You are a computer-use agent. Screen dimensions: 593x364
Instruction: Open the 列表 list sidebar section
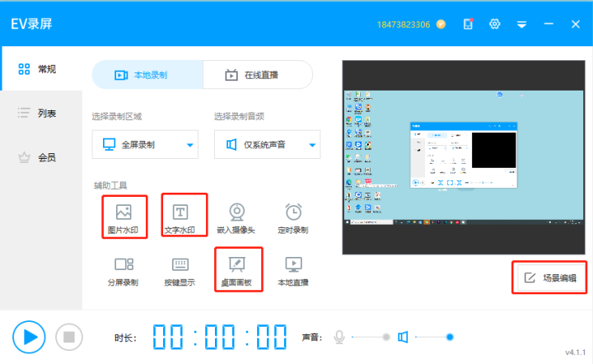coord(41,113)
